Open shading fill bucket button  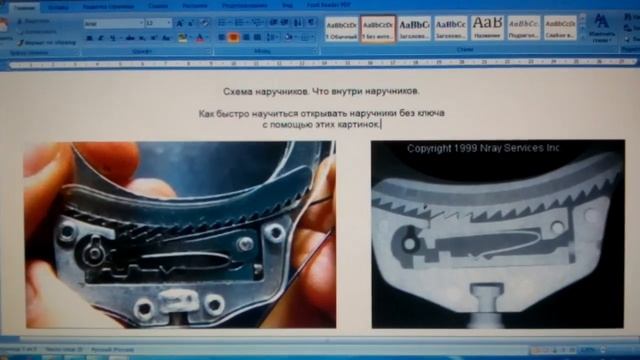289,38
